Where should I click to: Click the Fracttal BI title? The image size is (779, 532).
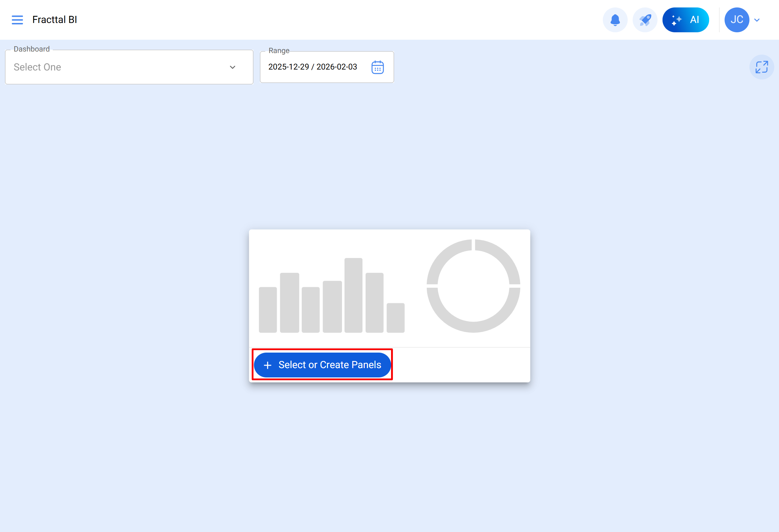coord(55,20)
